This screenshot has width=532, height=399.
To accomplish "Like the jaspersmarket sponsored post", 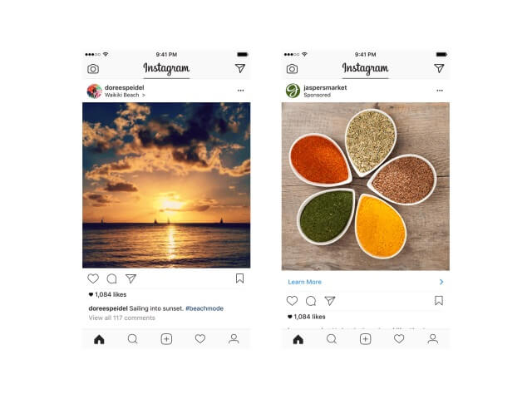I will point(292,301).
